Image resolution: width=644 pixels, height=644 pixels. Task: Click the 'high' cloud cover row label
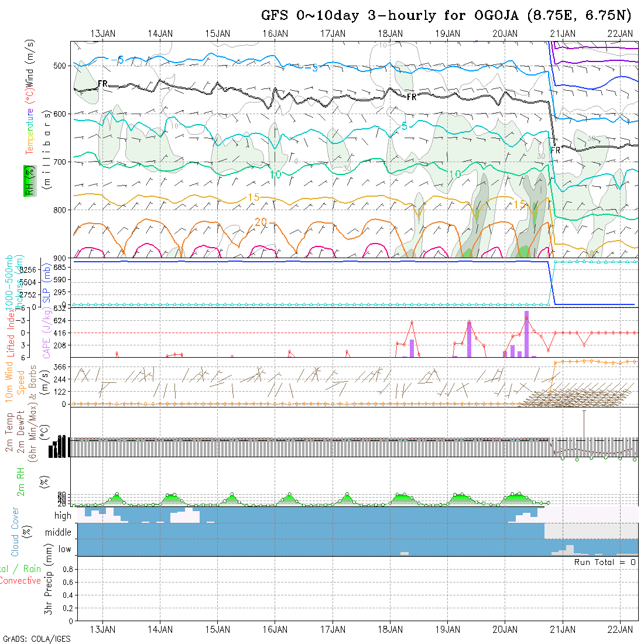point(63,516)
